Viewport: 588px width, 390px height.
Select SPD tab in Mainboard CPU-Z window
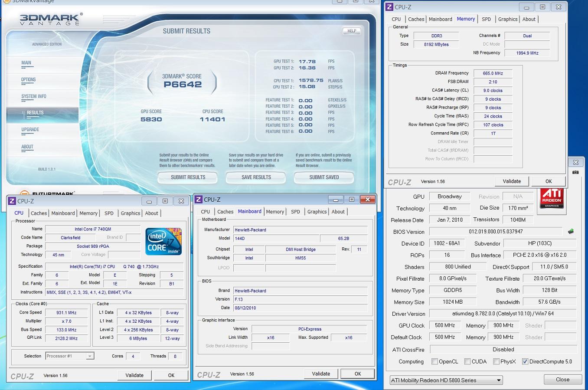296,212
